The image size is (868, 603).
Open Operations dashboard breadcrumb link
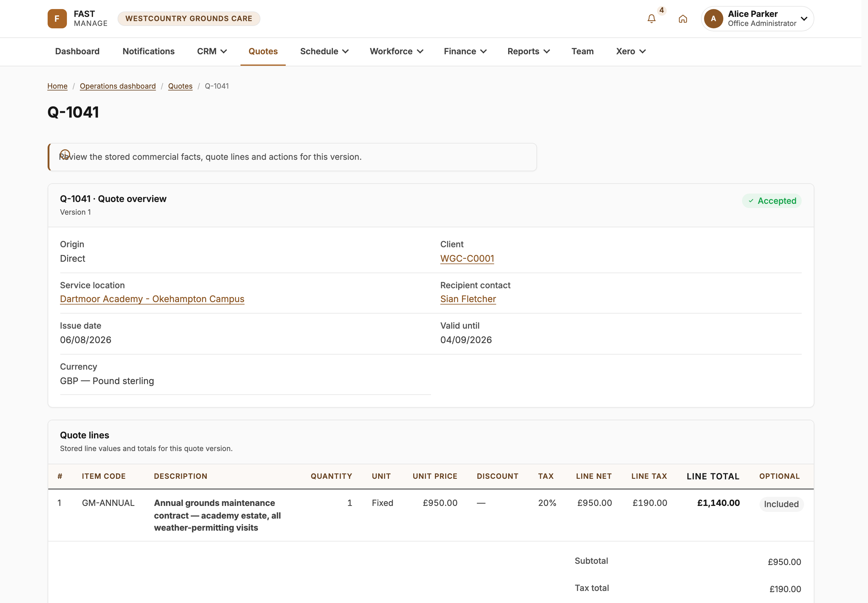(118, 86)
